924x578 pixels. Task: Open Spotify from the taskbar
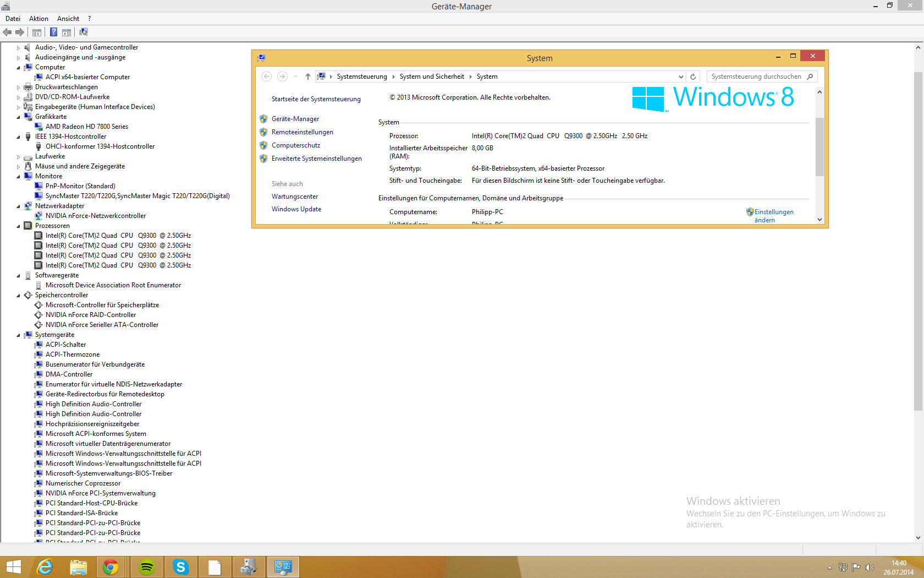(146, 567)
